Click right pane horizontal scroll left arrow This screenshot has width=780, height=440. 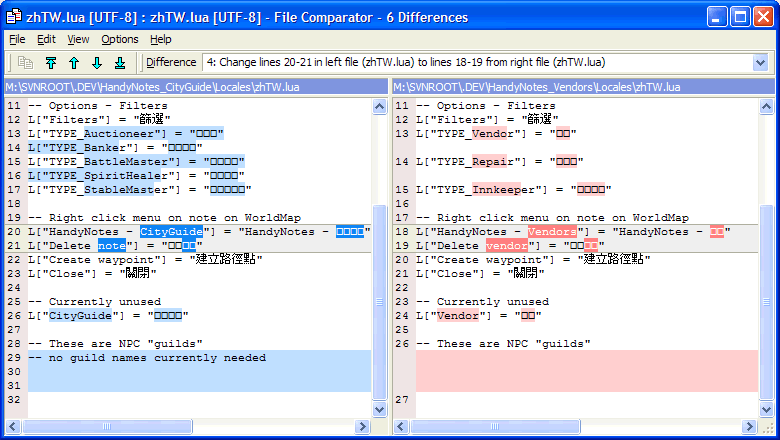[401, 426]
